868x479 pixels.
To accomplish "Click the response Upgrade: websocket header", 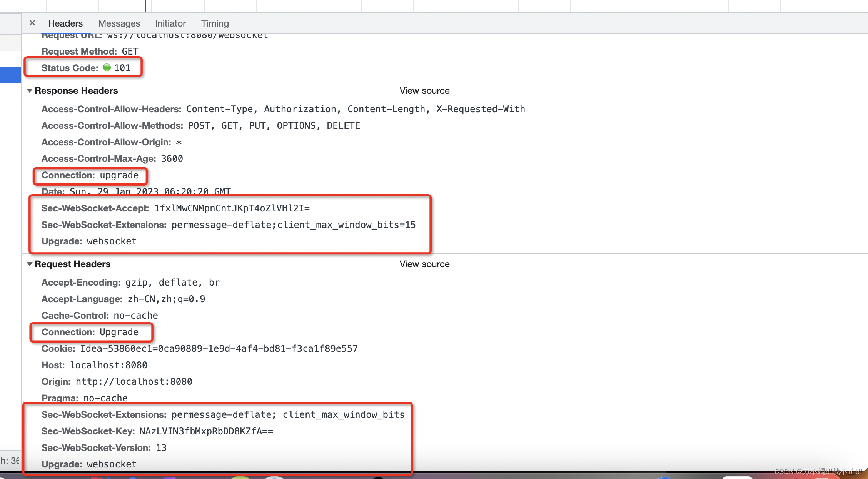I will (x=89, y=241).
